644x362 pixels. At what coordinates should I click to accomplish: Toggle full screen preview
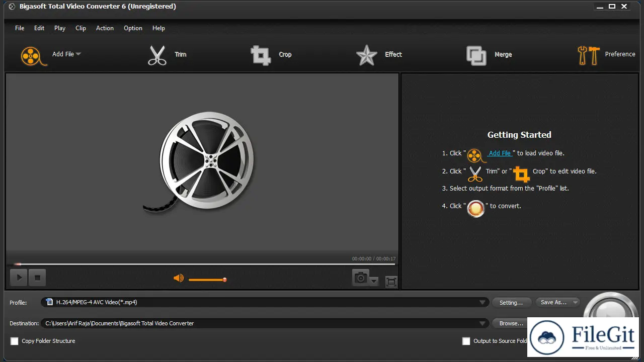(391, 282)
